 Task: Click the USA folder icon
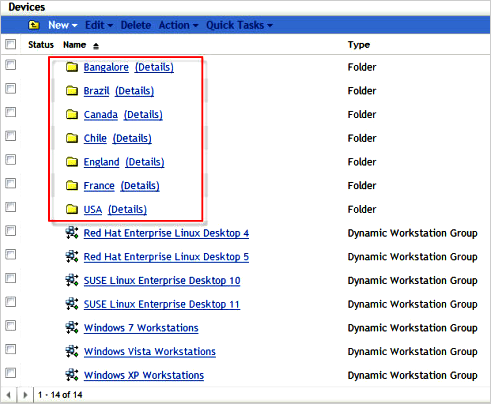coord(72,209)
